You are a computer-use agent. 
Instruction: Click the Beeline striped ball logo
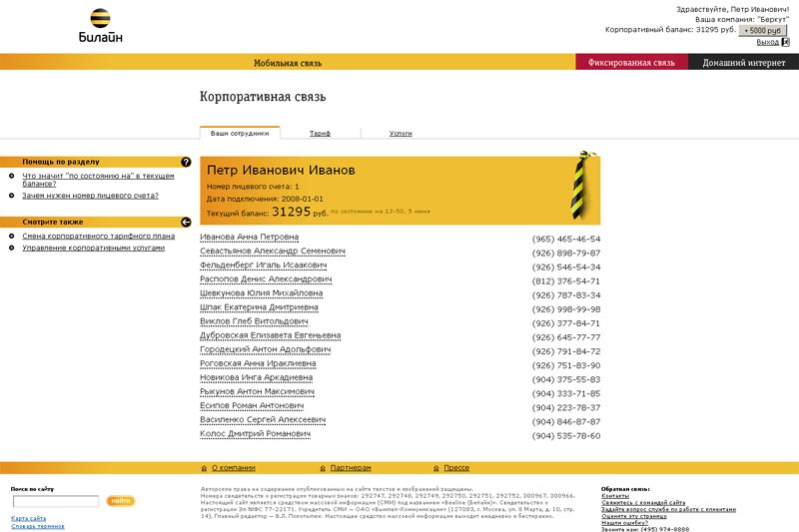click(x=101, y=18)
